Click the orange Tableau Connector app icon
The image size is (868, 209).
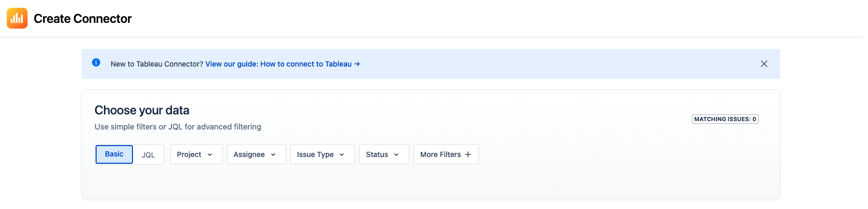pyautogui.click(x=17, y=18)
